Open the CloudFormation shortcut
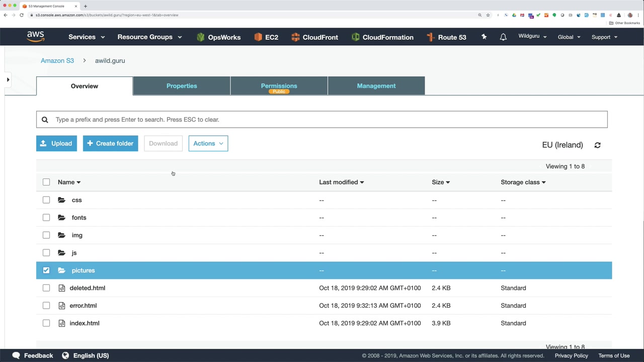The height and width of the screenshot is (362, 644). [x=382, y=37]
